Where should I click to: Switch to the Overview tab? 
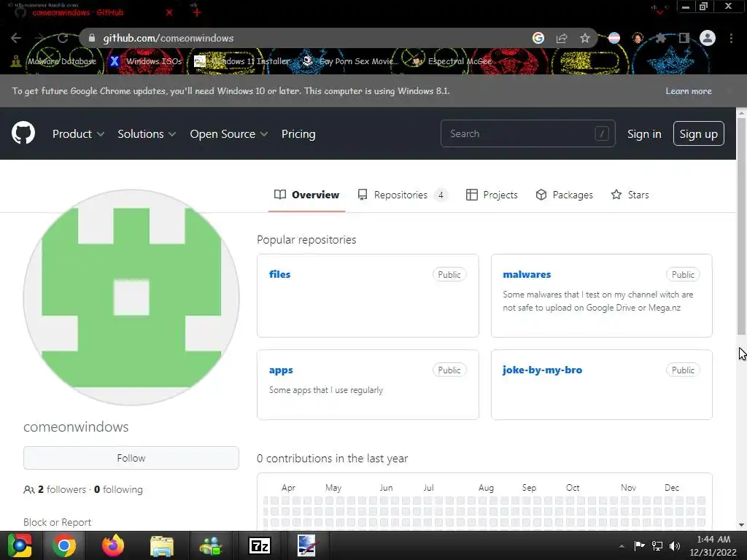[307, 195]
